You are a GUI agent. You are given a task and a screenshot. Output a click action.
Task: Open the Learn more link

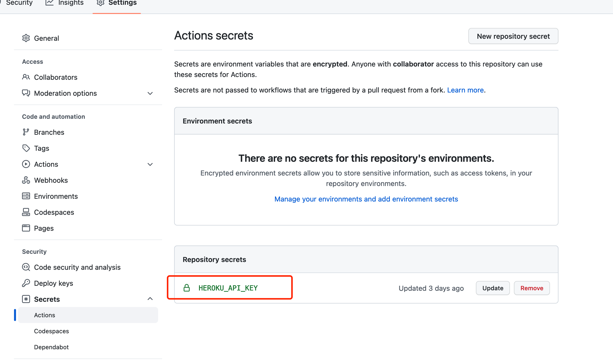point(465,90)
